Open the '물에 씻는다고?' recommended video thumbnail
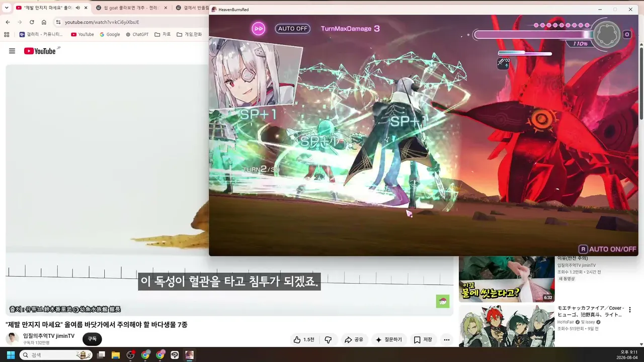 point(507,279)
